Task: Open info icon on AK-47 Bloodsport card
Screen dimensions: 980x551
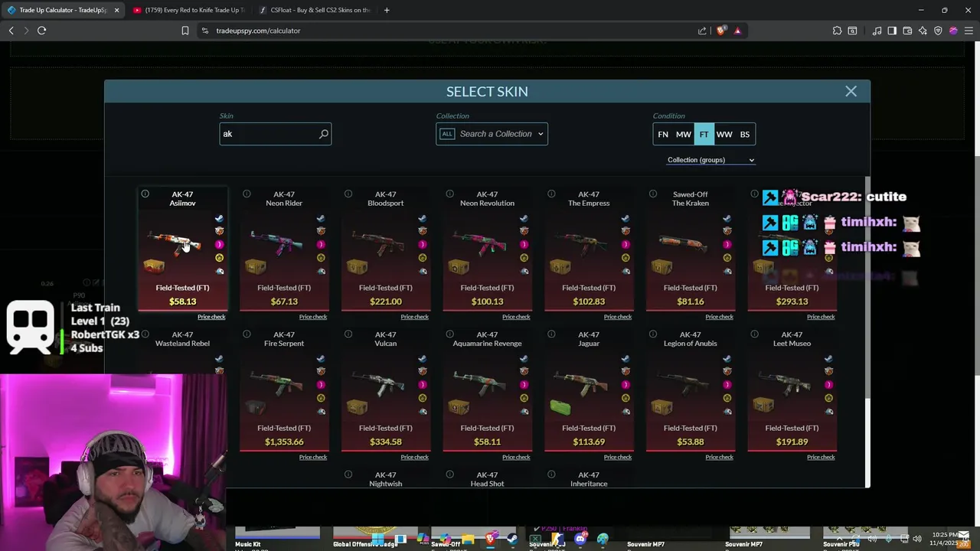Action: point(348,194)
